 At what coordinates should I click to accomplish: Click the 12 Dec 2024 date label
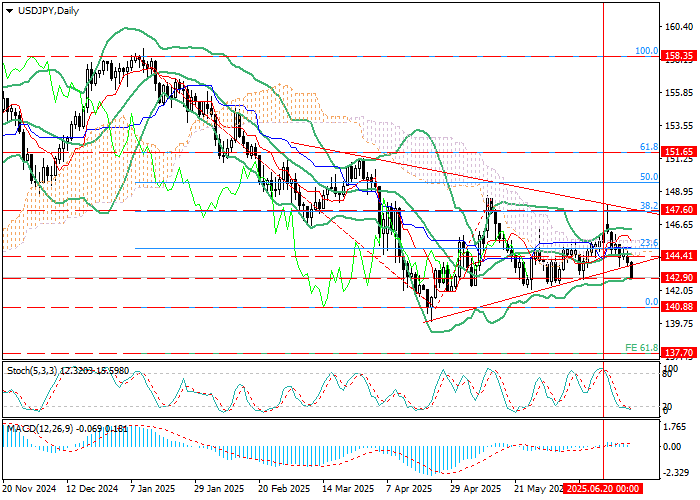point(92,489)
